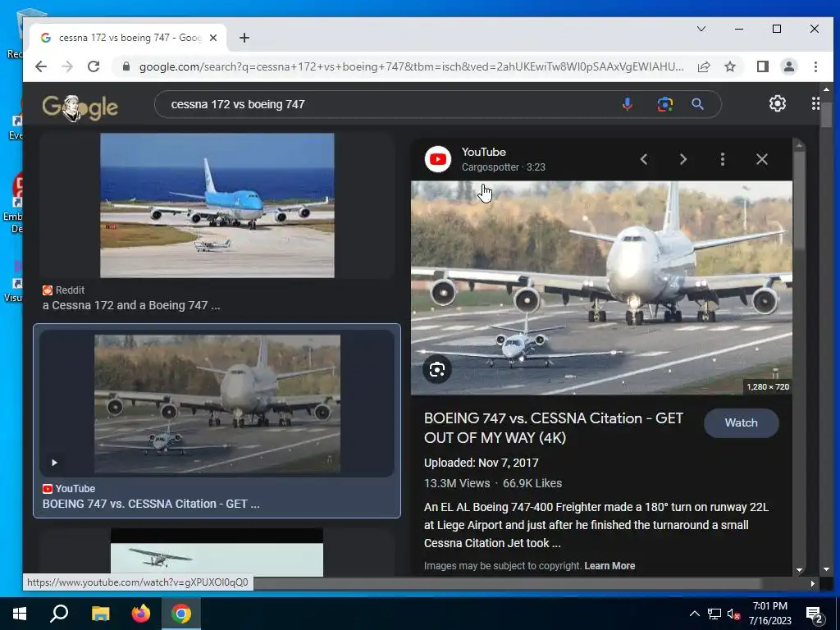Open network status tray icon
Image resolution: width=840 pixels, height=630 pixels.
tap(714, 614)
